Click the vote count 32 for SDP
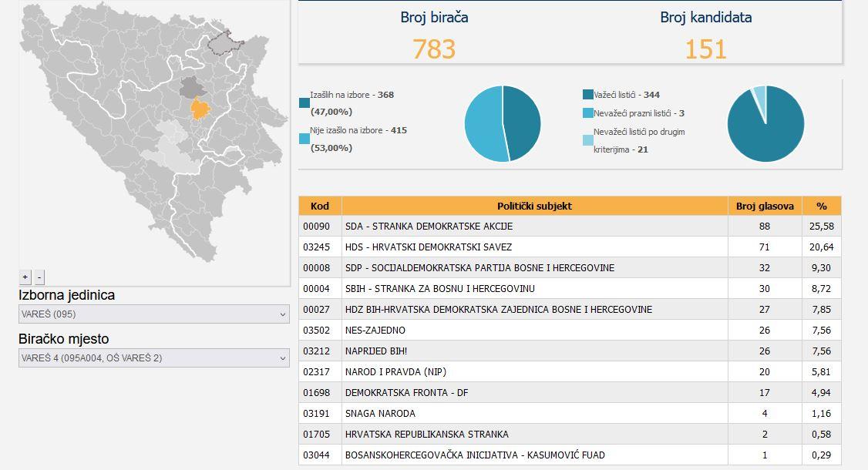Screen dimensions: 868x470 (765, 267)
